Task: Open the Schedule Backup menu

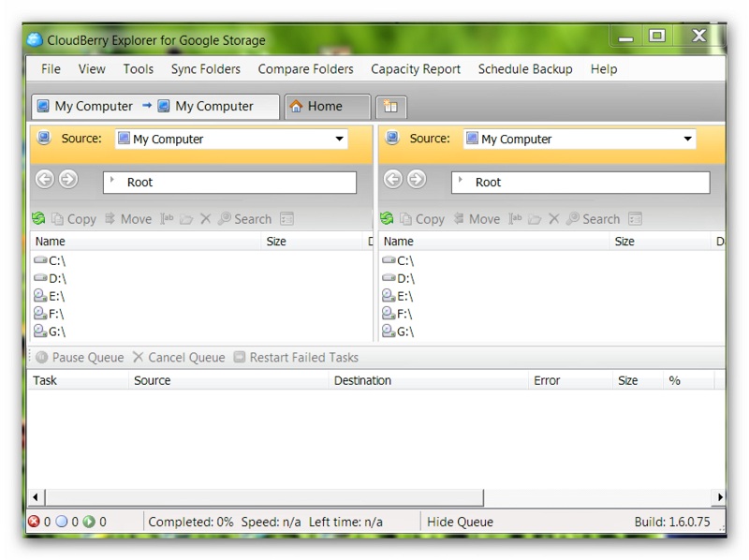Action: coord(525,69)
